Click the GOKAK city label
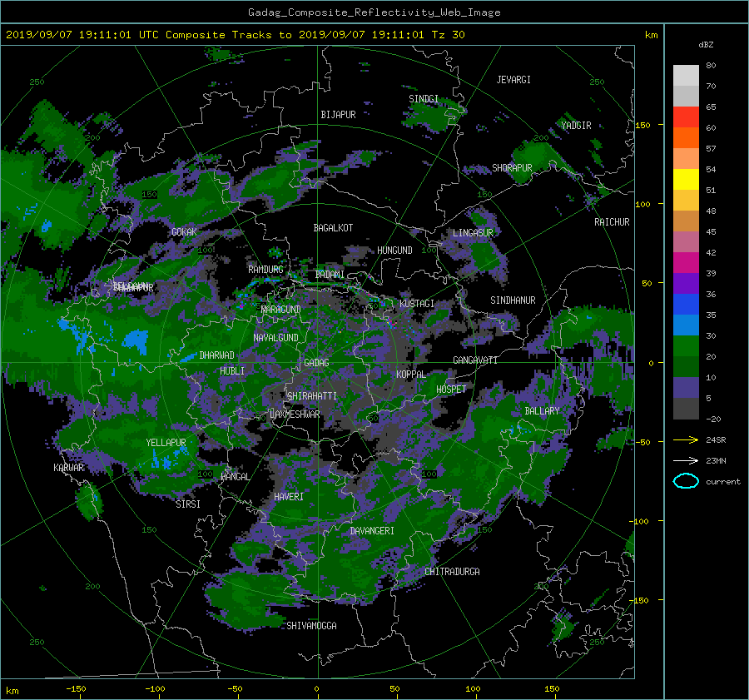This screenshot has width=749, height=700. click(x=185, y=232)
